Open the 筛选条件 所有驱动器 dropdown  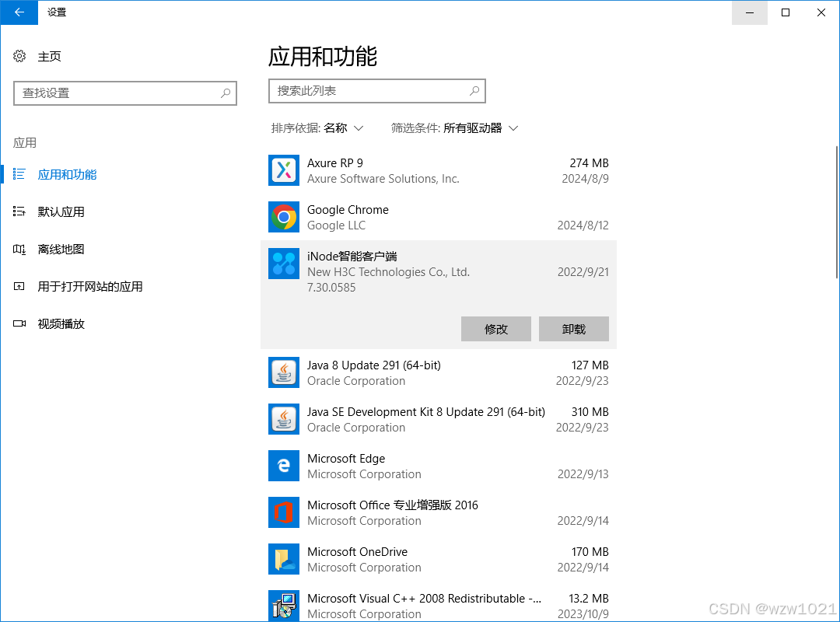coord(454,128)
